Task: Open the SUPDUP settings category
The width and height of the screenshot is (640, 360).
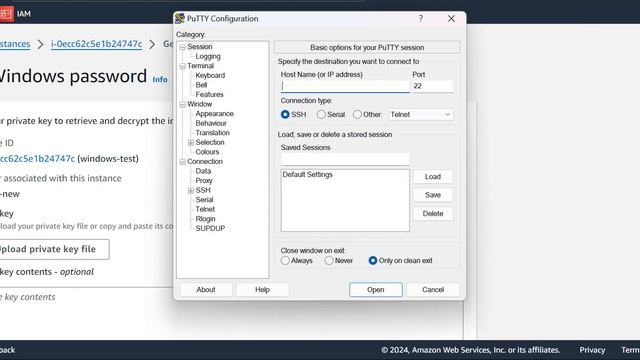Action: [x=210, y=228]
